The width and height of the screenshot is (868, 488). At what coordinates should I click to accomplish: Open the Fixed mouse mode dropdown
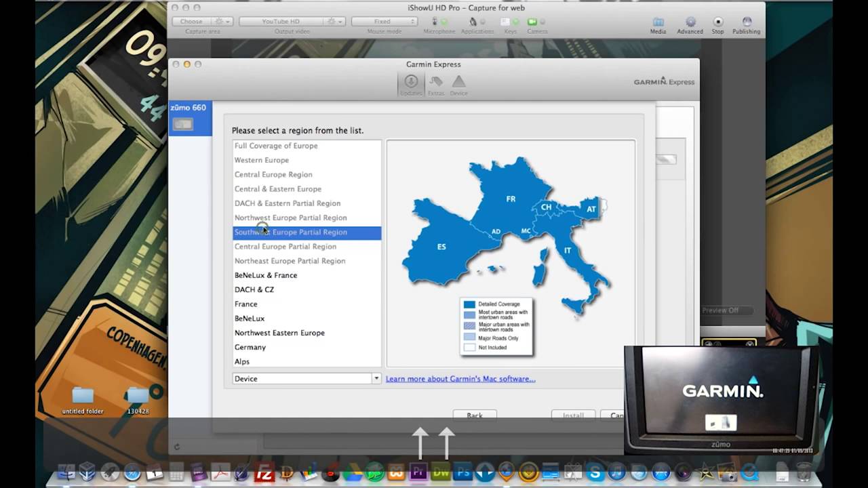[x=384, y=22]
